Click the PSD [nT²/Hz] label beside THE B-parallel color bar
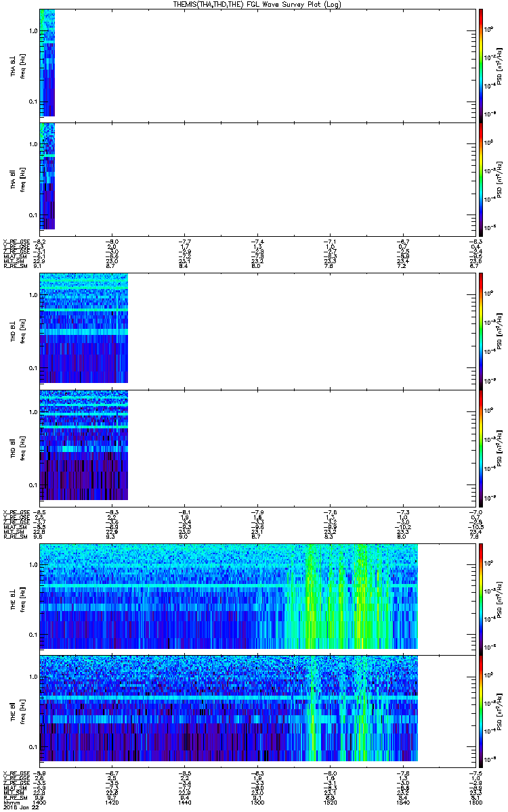Viewport: 508px width, 812px height. click(x=500, y=713)
